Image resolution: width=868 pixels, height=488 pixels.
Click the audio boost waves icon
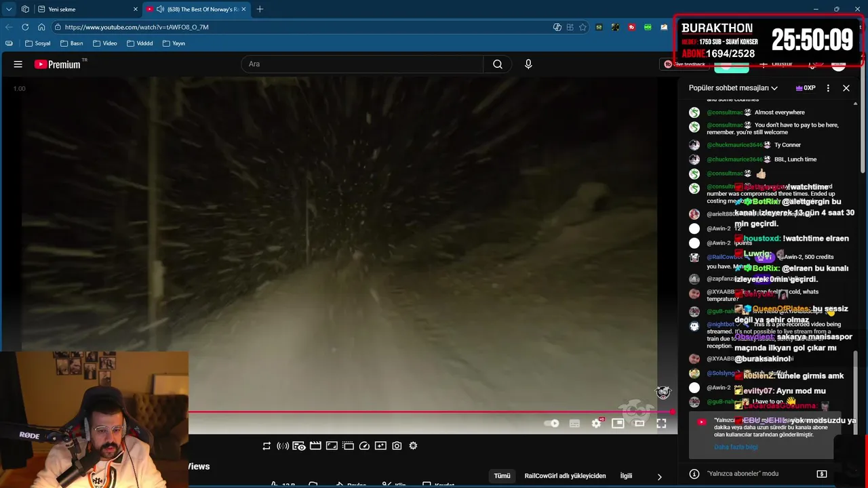click(283, 446)
